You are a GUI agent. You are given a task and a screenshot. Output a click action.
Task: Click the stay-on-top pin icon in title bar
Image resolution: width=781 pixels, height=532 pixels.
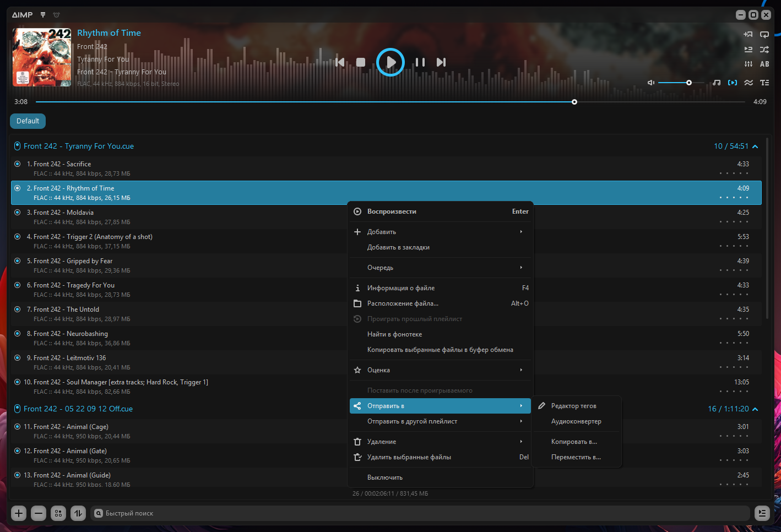43,15
